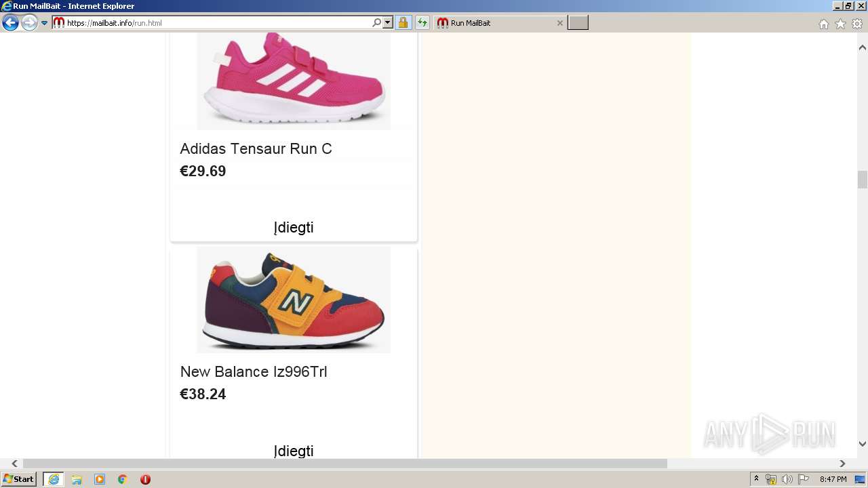Screen dimensions: 868x488
Task: Open the security lock report icon
Action: 403,23
